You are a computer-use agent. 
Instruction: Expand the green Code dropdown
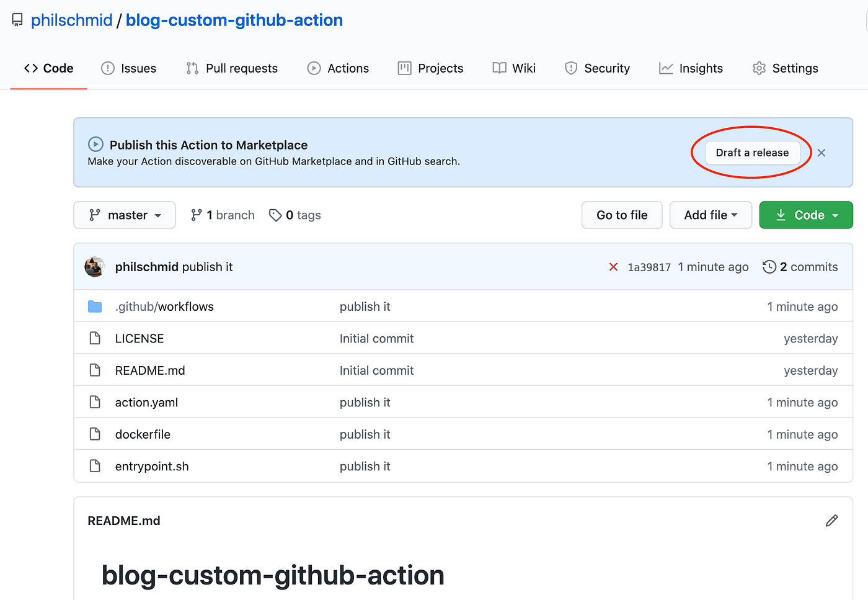(806, 215)
